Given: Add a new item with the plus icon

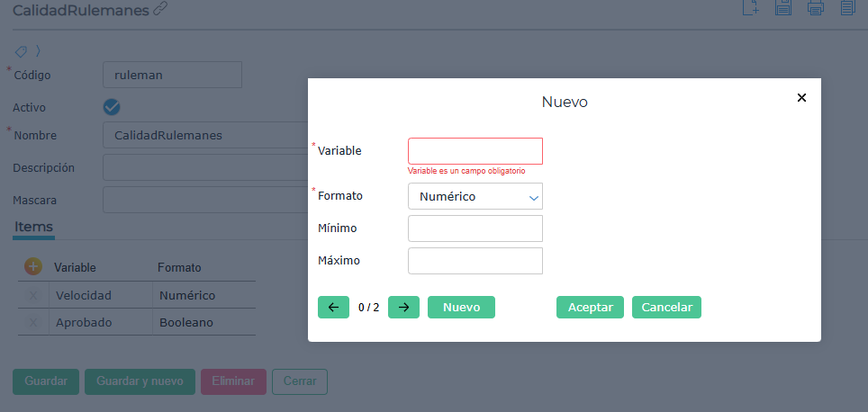Looking at the screenshot, I should 33,266.
